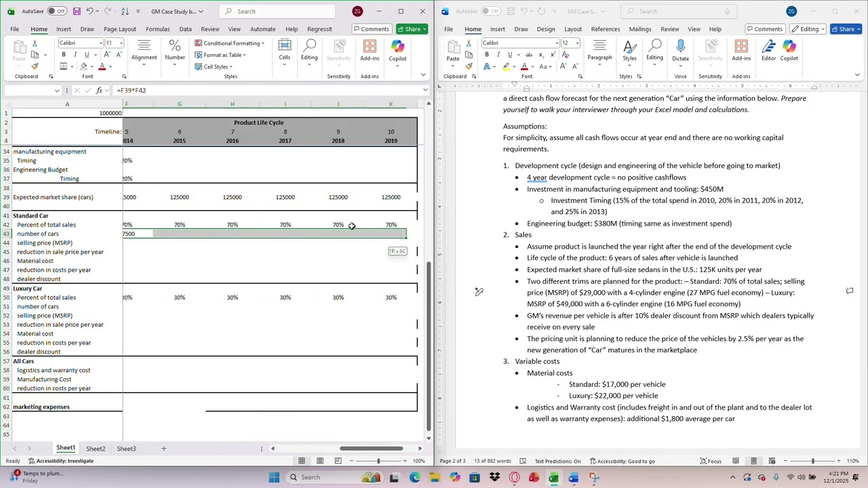Viewport: 868px width, 488px height.
Task: Click Clear All Formatting in Word
Action: [565, 54]
